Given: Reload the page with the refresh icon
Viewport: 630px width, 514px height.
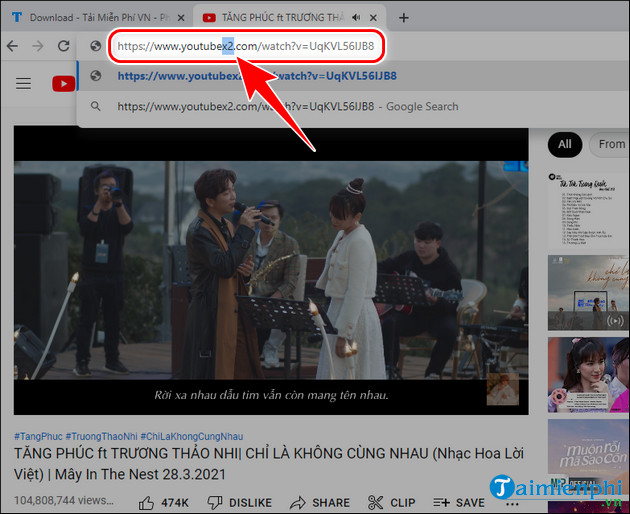Looking at the screenshot, I should click(63, 46).
